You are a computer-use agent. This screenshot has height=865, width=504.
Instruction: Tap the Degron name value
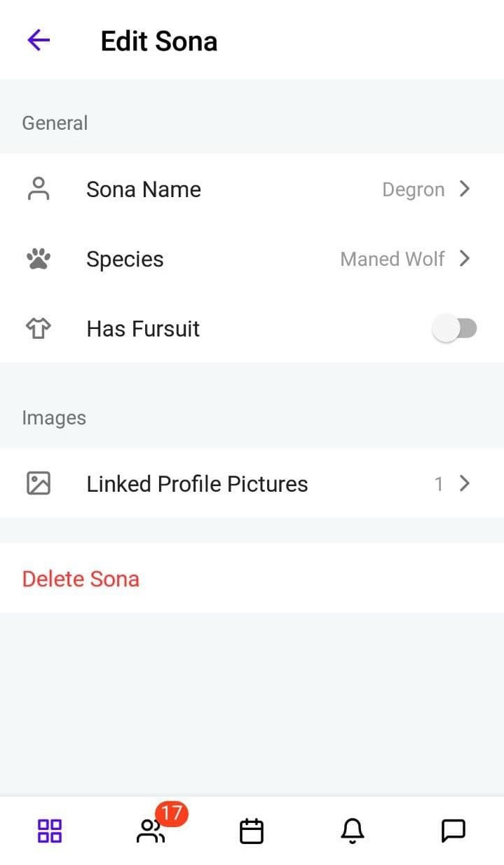click(413, 190)
